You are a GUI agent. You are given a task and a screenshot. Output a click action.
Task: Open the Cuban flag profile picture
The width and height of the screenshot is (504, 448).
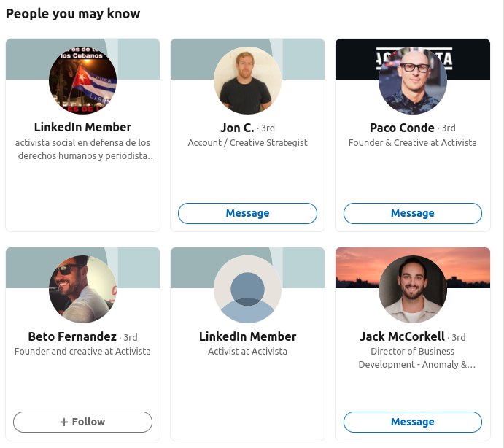click(82, 81)
